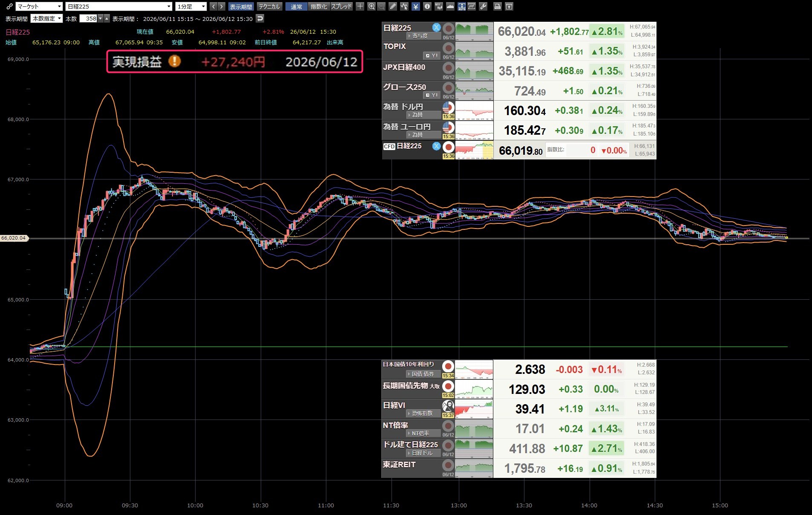
Task: Open Y! link in TOPIX row
Action: coord(432,55)
